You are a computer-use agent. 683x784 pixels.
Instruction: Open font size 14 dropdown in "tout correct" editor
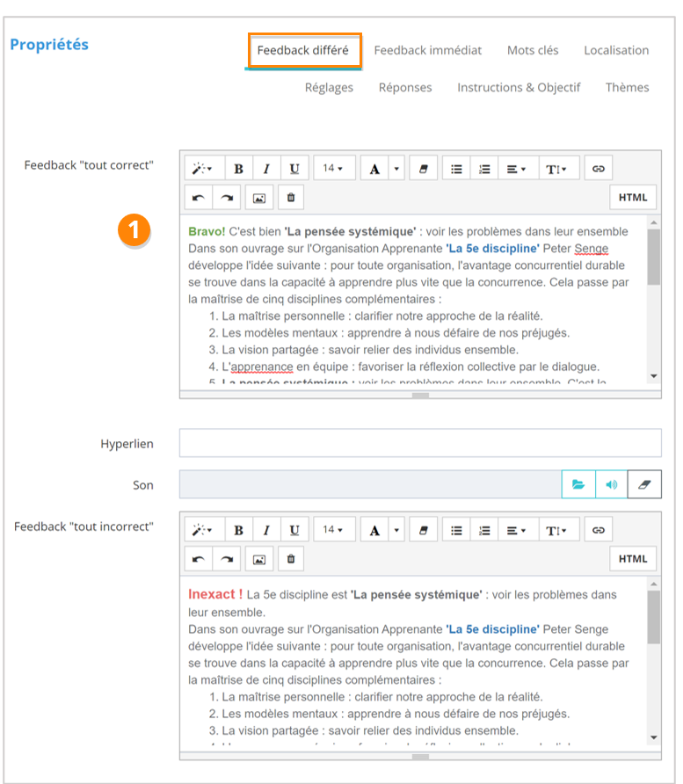point(333,169)
